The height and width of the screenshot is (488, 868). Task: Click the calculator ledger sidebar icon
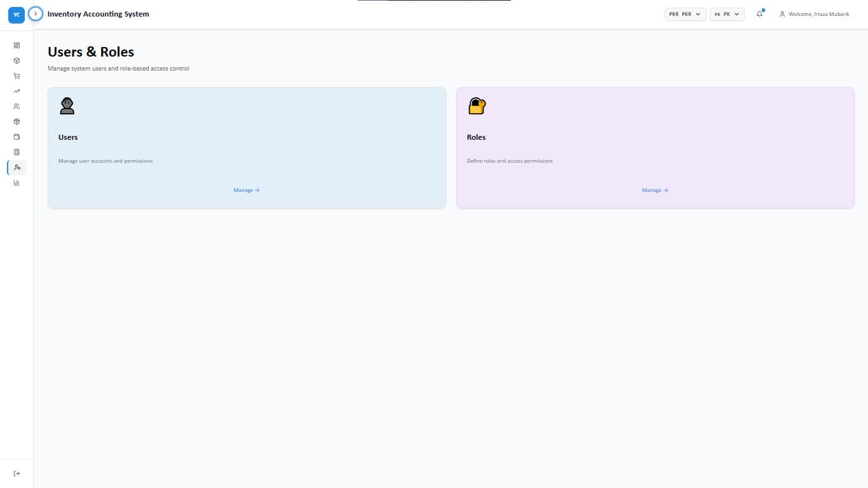pyautogui.click(x=17, y=152)
